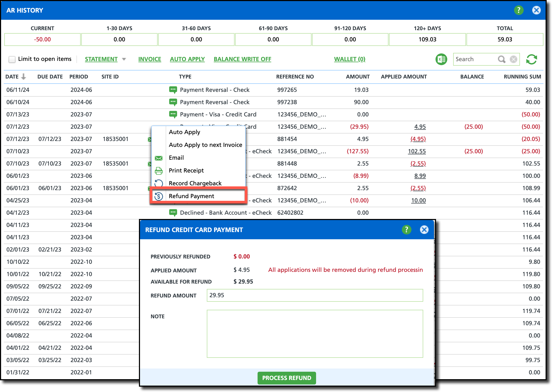Open the Balance Write Off link

pyautogui.click(x=242, y=59)
